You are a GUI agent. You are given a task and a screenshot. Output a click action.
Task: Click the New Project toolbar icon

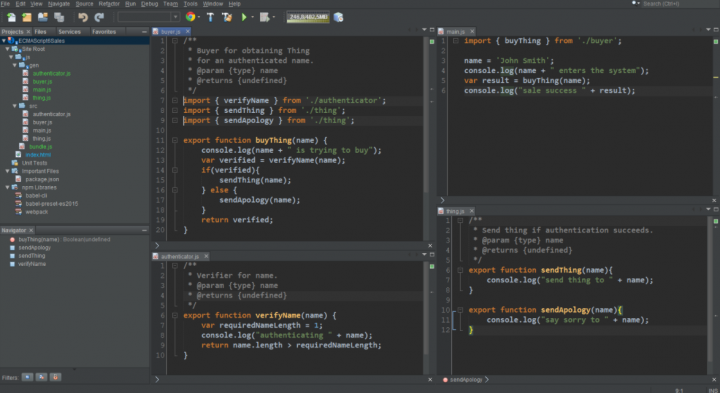point(27,17)
